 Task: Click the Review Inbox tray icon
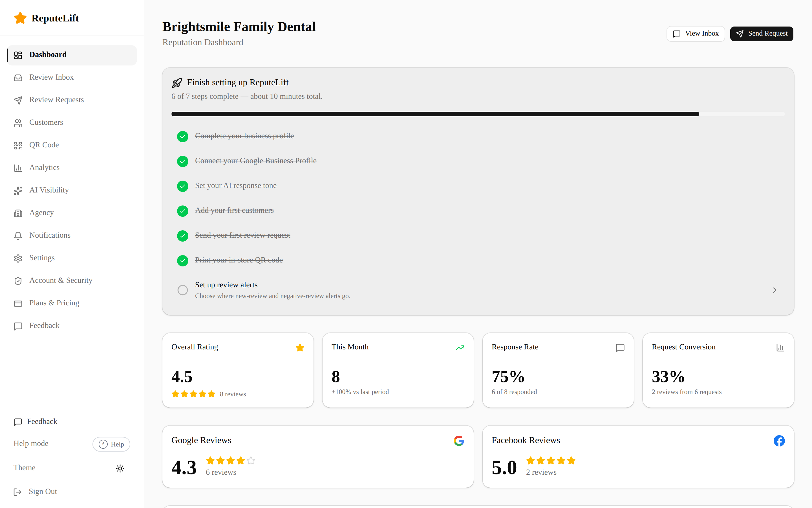(x=18, y=78)
